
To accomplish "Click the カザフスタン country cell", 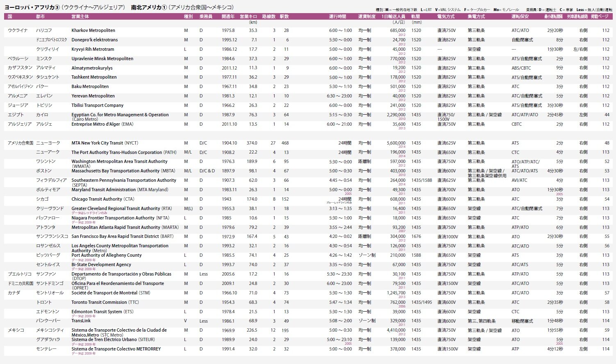I will tap(20, 68).
